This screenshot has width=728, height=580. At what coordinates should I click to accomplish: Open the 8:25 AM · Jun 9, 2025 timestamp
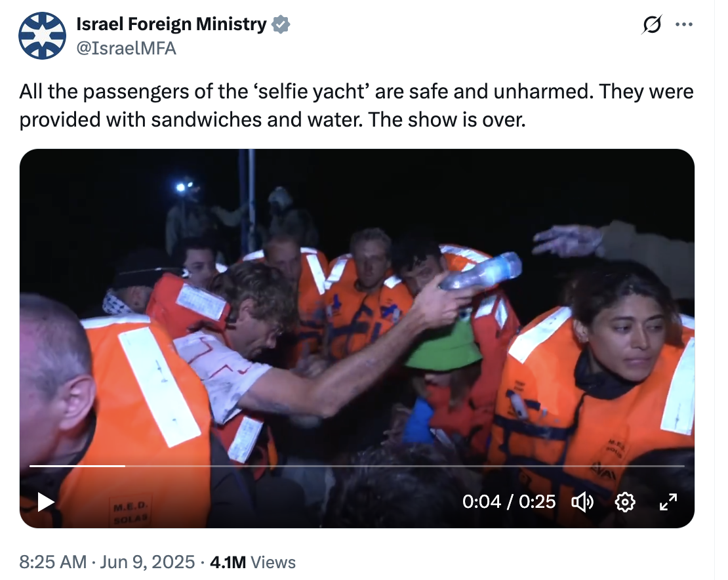(107, 562)
